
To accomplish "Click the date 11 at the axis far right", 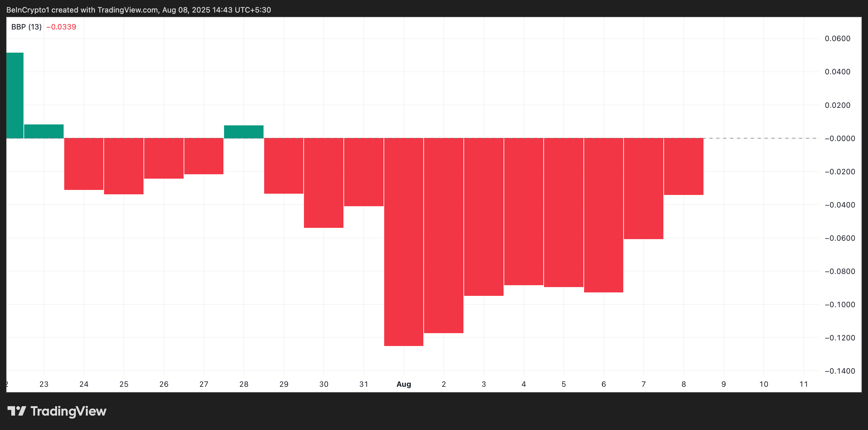I will click(x=803, y=384).
